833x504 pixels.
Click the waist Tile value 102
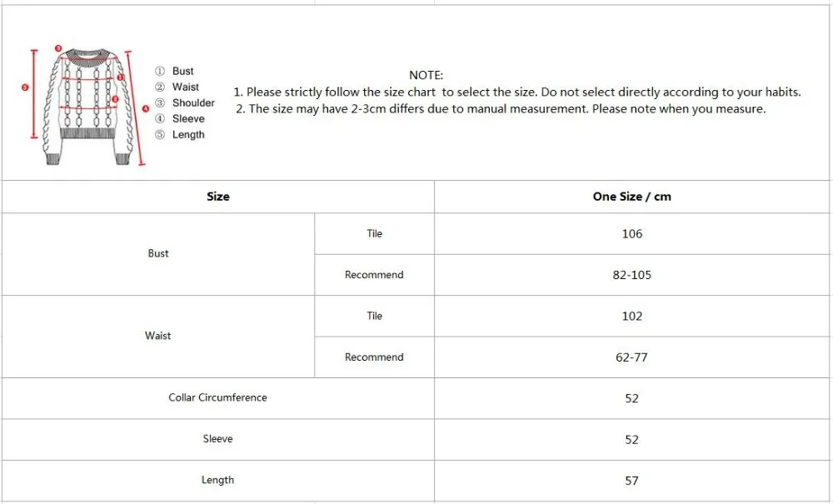(631, 316)
